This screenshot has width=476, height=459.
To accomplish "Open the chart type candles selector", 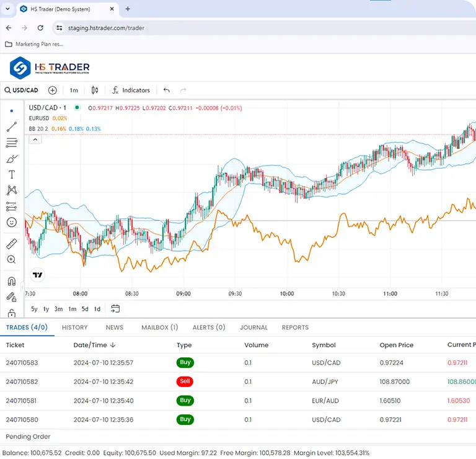I will tap(95, 91).
